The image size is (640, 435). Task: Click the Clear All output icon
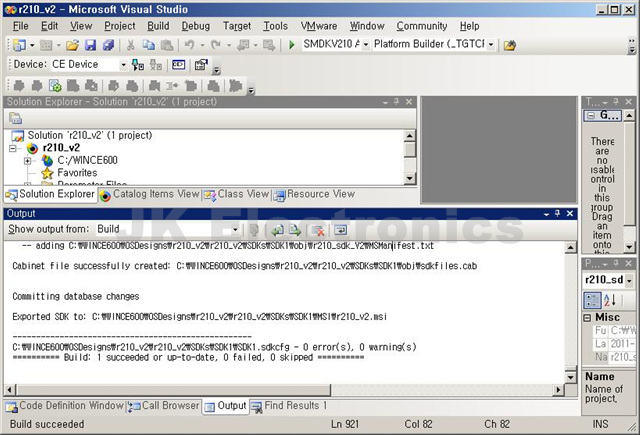[x=318, y=230]
